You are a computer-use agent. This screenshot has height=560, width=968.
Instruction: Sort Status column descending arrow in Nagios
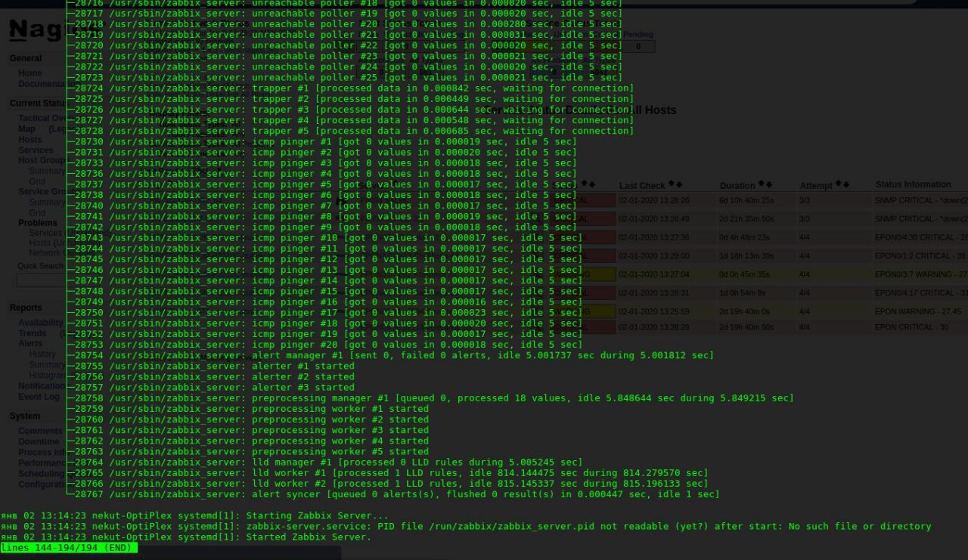point(592,184)
